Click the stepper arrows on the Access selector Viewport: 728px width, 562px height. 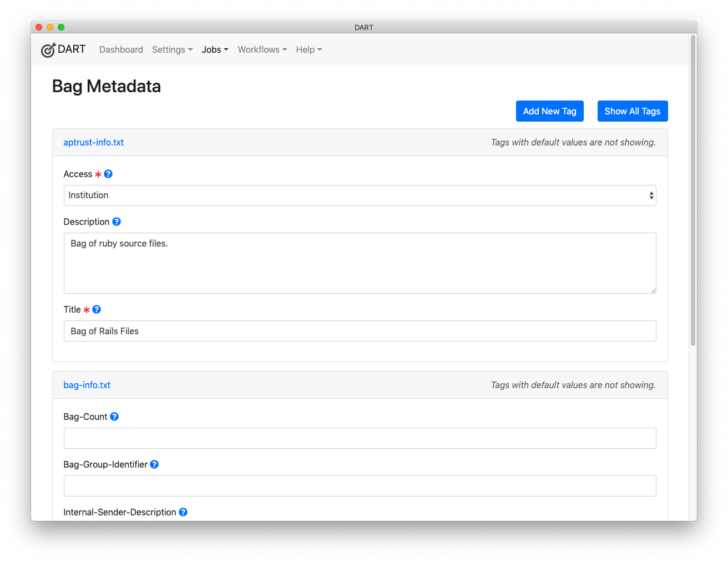(651, 195)
